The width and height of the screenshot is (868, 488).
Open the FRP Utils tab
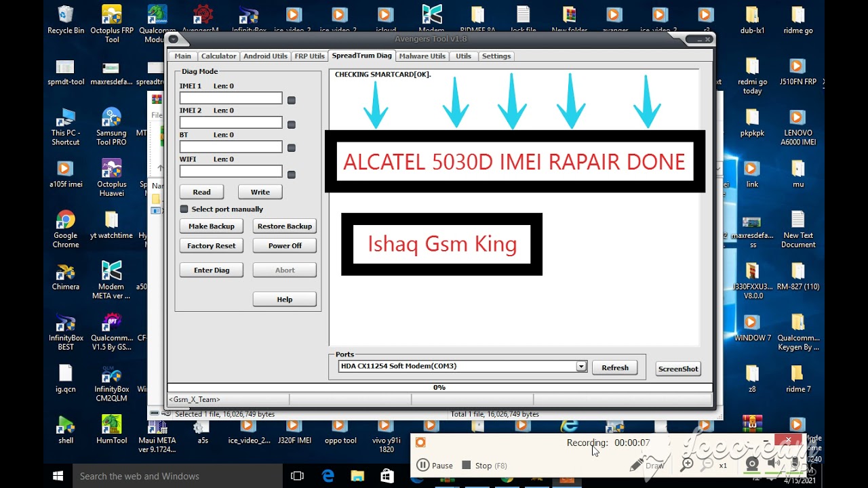310,56
